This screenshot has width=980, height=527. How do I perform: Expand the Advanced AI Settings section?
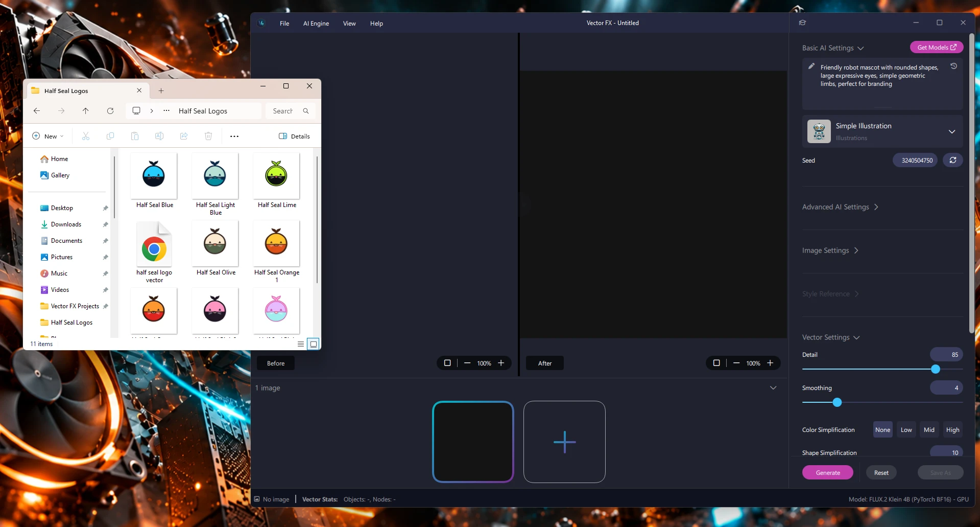point(840,207)
